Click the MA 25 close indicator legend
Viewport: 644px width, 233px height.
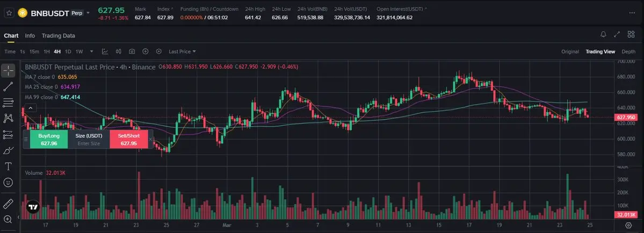click(x=52, y=87)
